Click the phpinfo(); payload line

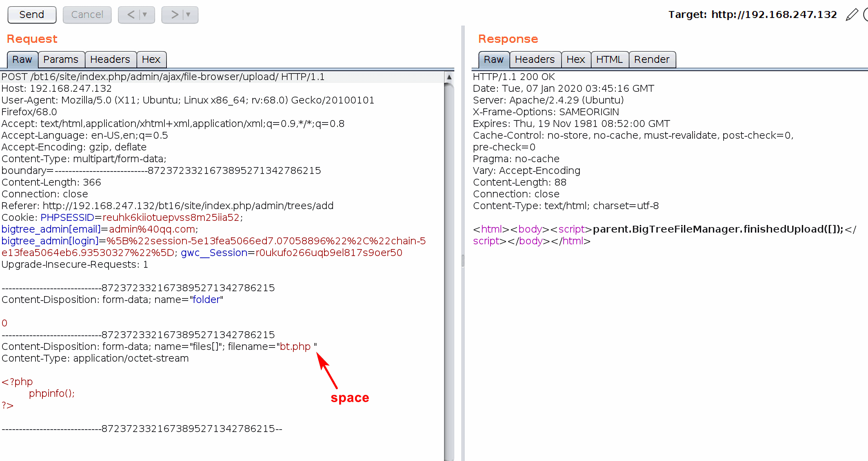(52, 393)
